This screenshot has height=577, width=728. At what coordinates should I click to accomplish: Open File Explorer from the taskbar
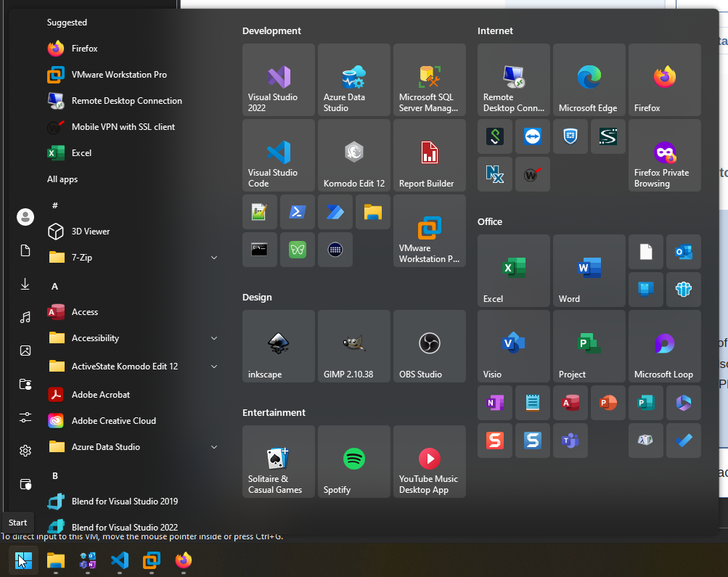[56, 560]
